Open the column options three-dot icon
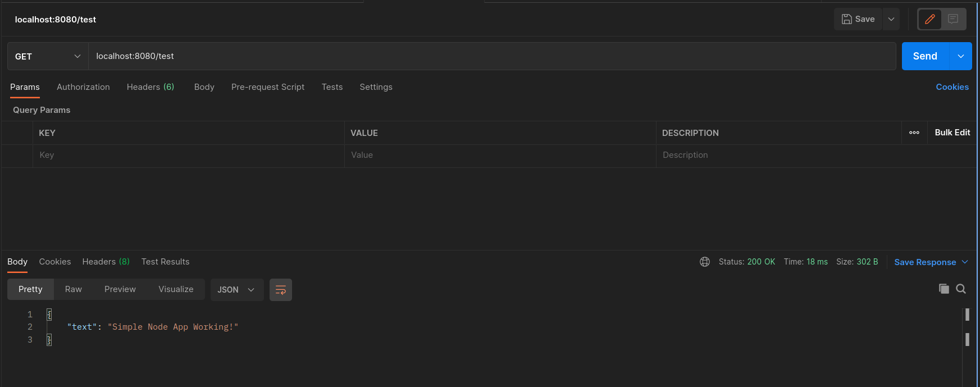Viewport: 980px width, 387px height. 914,133
